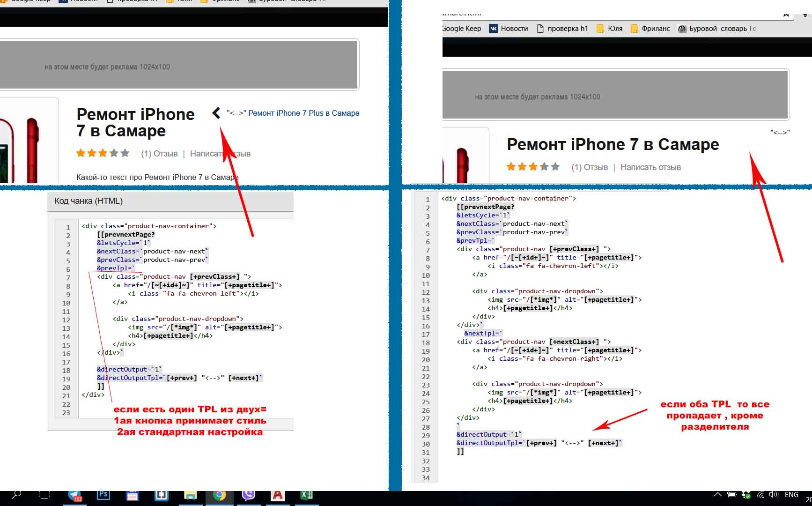Open Wi-Fi network settings in the tray

tap(760, 495)
